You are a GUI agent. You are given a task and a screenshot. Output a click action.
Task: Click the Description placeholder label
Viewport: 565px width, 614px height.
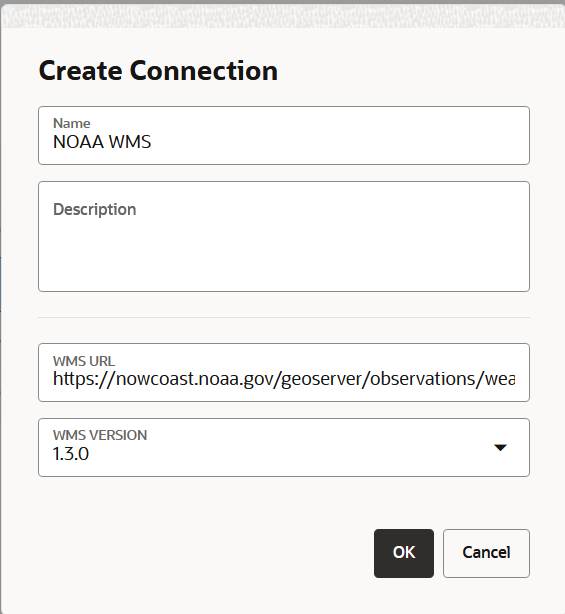pyautogui.click(x=95, y=209)
